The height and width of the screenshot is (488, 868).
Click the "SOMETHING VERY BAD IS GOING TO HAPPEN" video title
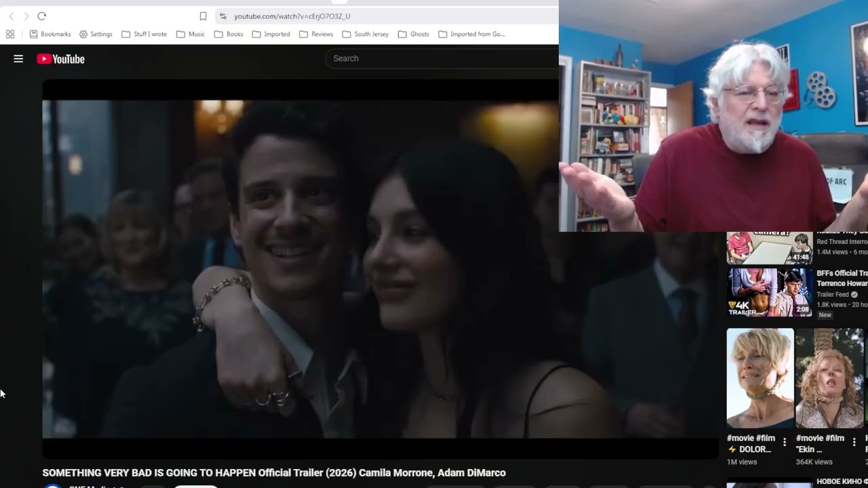(x=274, y=473)
